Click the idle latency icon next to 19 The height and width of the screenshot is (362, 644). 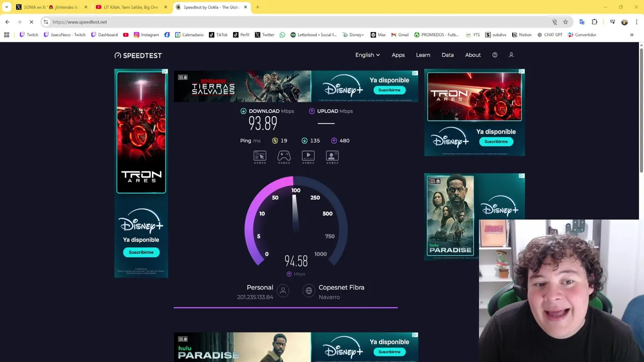pyautogui.click(x=275, y=141)
